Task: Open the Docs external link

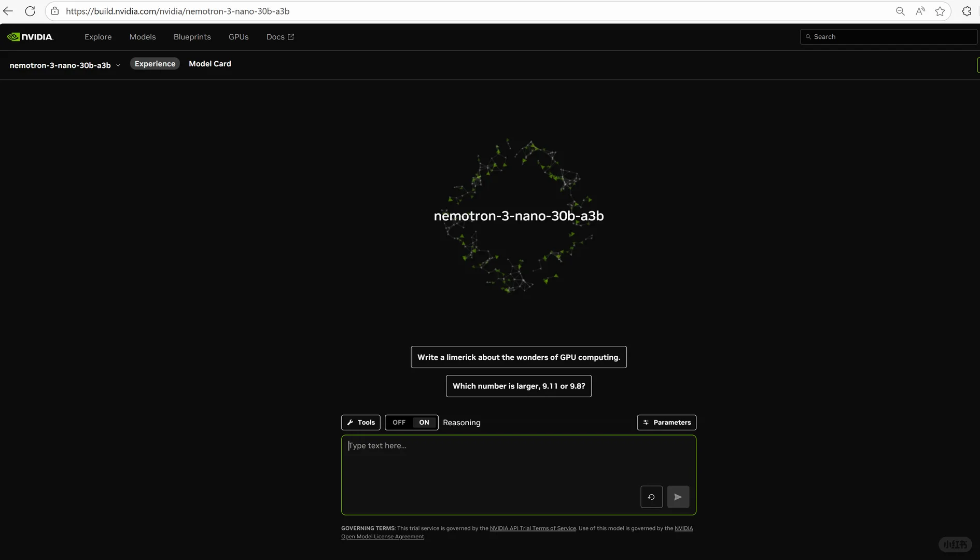Action: coord(279,36)
